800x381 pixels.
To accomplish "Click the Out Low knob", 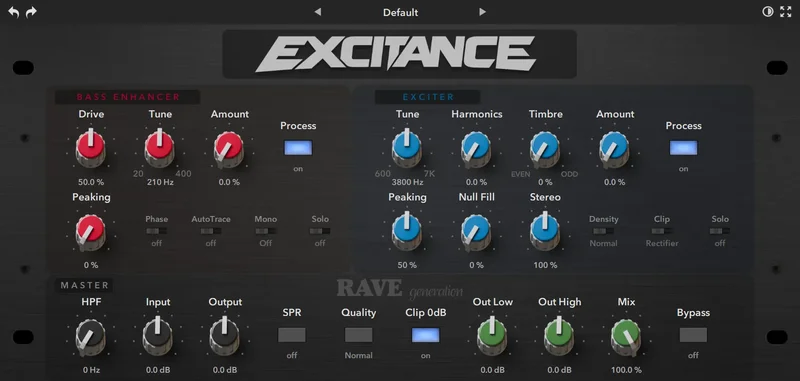I will (492, 337).
